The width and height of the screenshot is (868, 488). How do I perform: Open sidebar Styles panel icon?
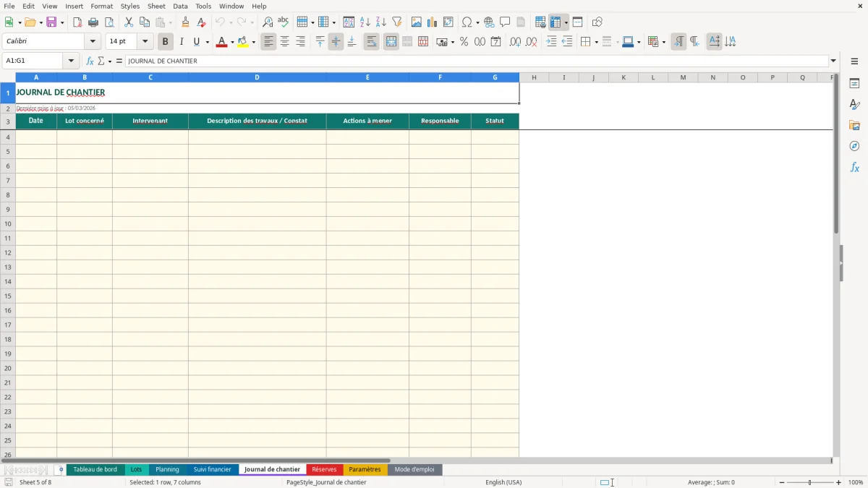coord(854,105)
